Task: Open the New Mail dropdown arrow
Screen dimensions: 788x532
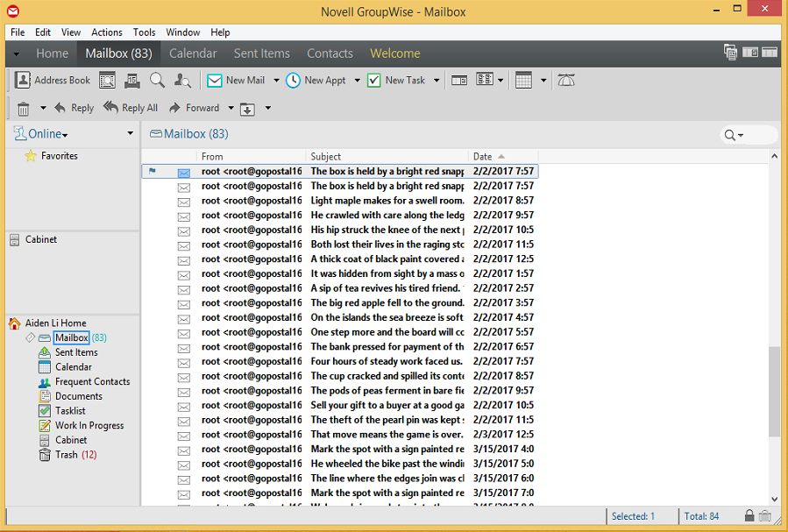Action: click(276, 81)
